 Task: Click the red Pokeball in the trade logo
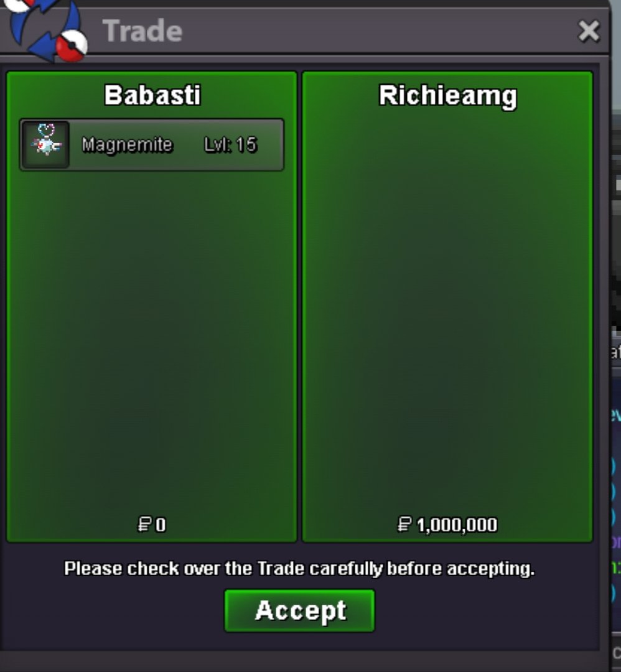[72, 46]
